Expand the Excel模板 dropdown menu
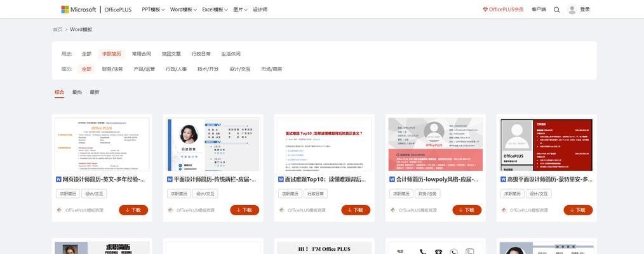644x254 pixels. click(215, 10)
